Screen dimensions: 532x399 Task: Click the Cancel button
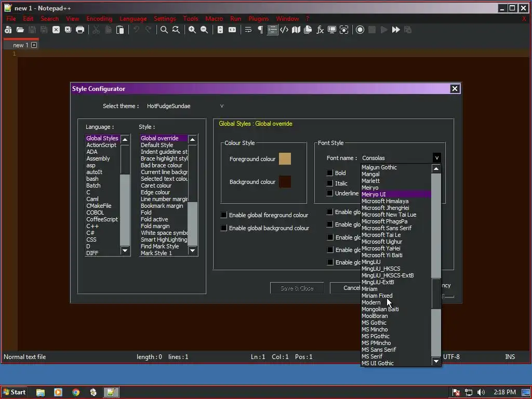pyautogui.click(x=345, y=288)
